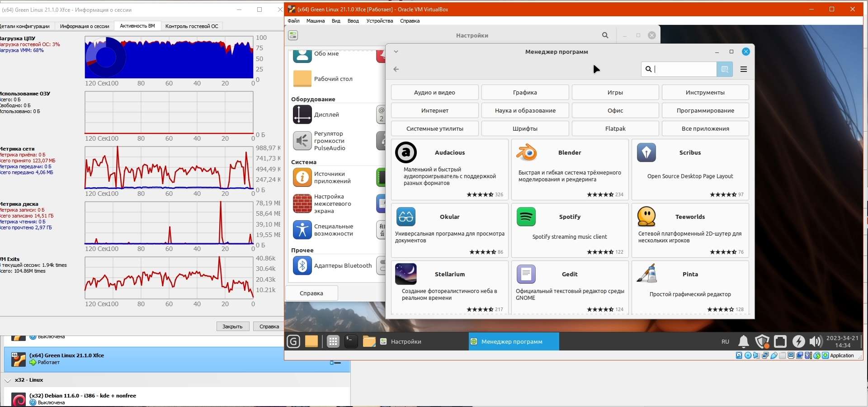Choose the Системные утилиты category
Screen dimensions: 868x407
pos(434,128)
